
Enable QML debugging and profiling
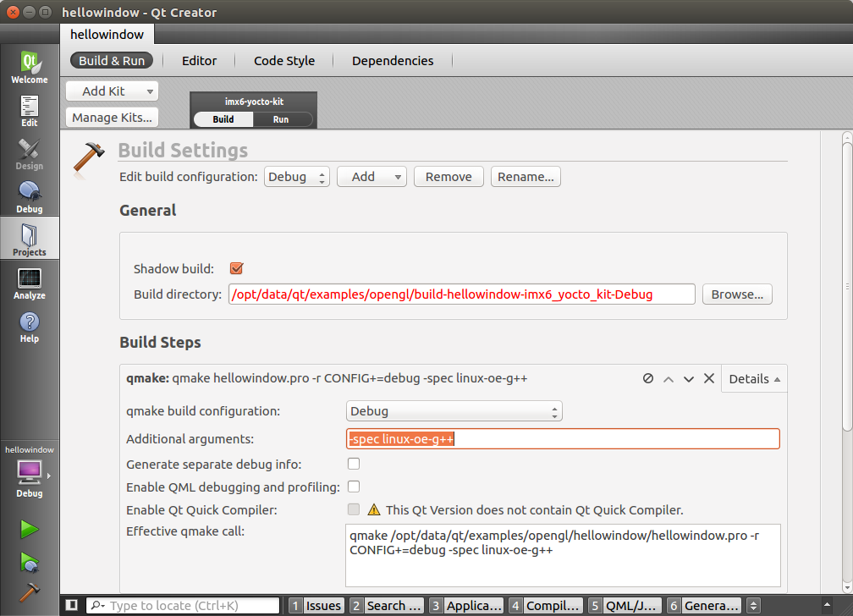click(x=354, y=487)
